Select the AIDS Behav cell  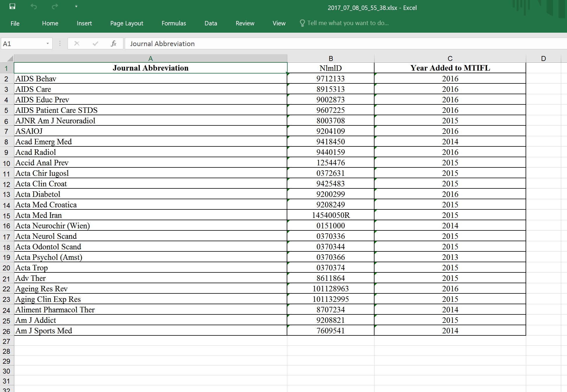pos(150,78)
